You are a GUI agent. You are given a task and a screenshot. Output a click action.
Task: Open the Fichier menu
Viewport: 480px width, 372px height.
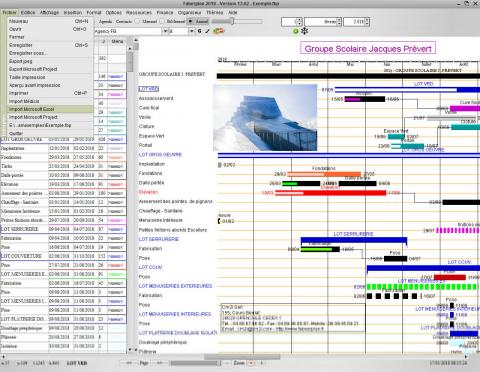coord(9,12)
